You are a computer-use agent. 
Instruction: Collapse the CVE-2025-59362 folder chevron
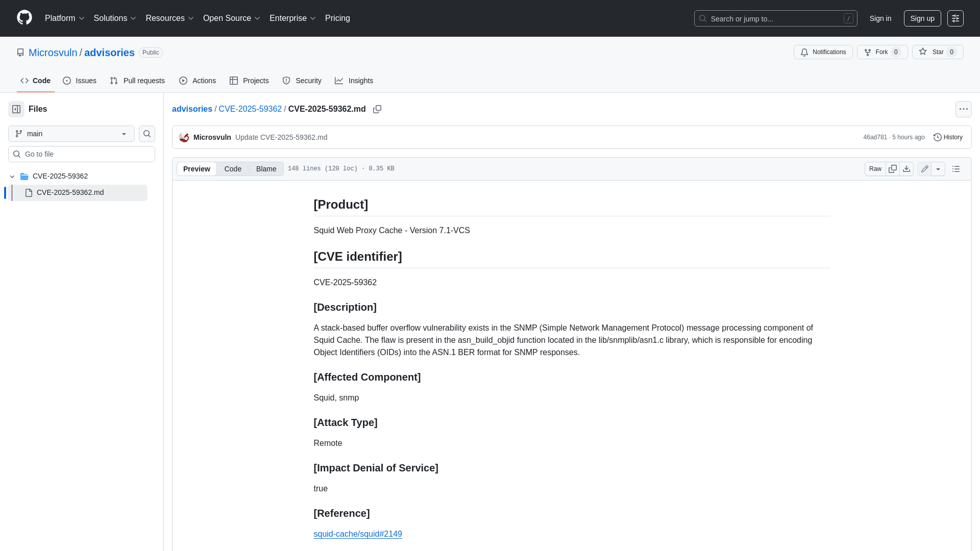point(12,177)
